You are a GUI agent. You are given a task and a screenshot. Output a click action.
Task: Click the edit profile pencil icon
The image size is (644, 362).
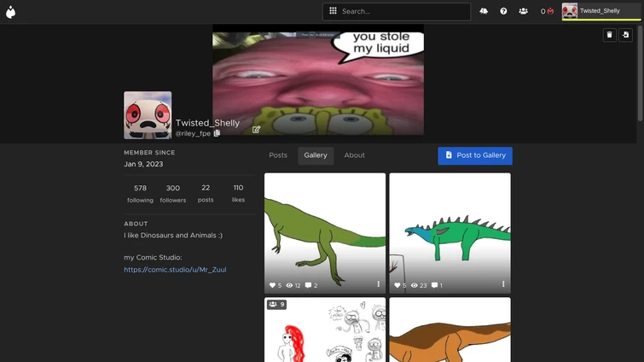pos(256,130)
